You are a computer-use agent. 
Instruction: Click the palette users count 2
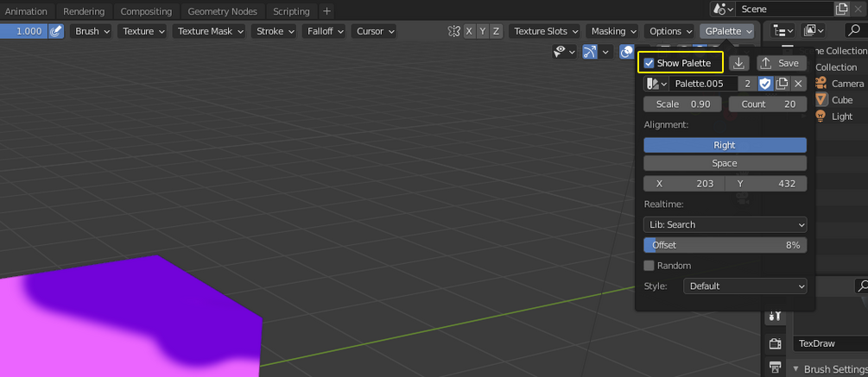(748, 84)
